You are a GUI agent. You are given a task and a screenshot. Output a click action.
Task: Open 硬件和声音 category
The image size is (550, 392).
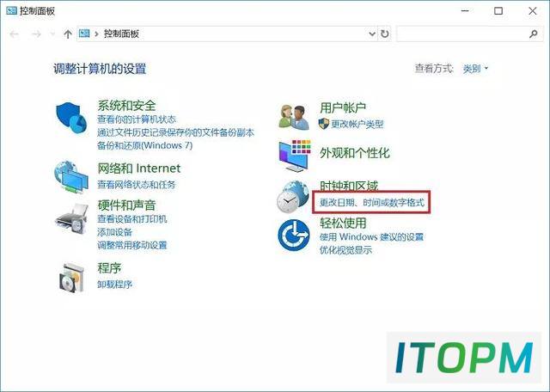click(126, 205)
